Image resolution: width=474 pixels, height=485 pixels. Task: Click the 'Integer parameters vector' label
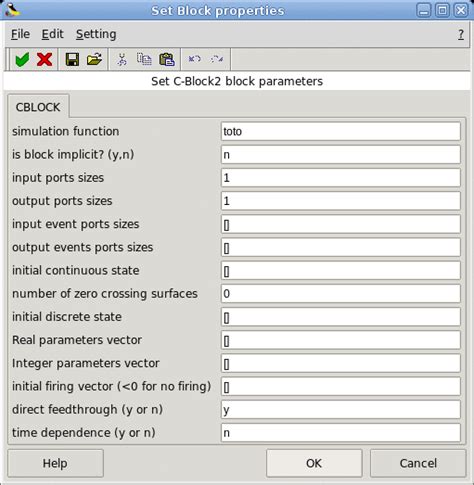tap(86, 363)
